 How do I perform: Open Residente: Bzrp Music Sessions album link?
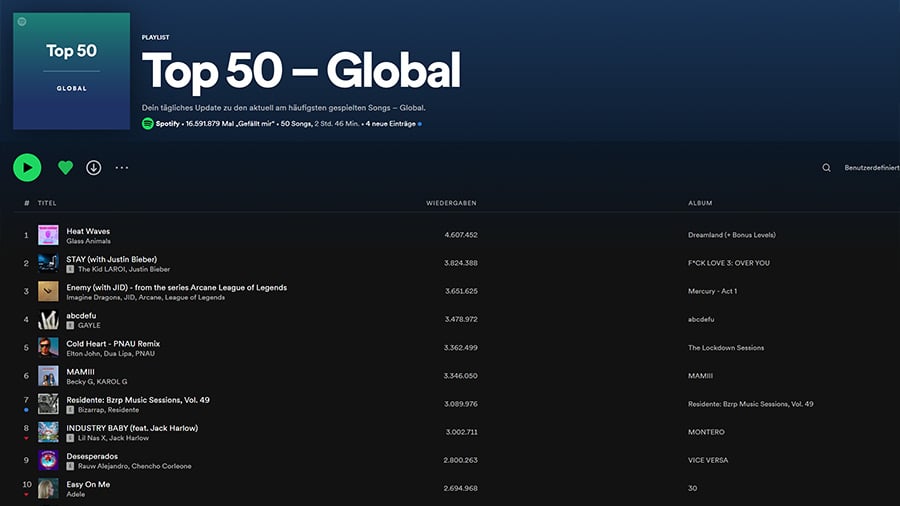[751, 404]
